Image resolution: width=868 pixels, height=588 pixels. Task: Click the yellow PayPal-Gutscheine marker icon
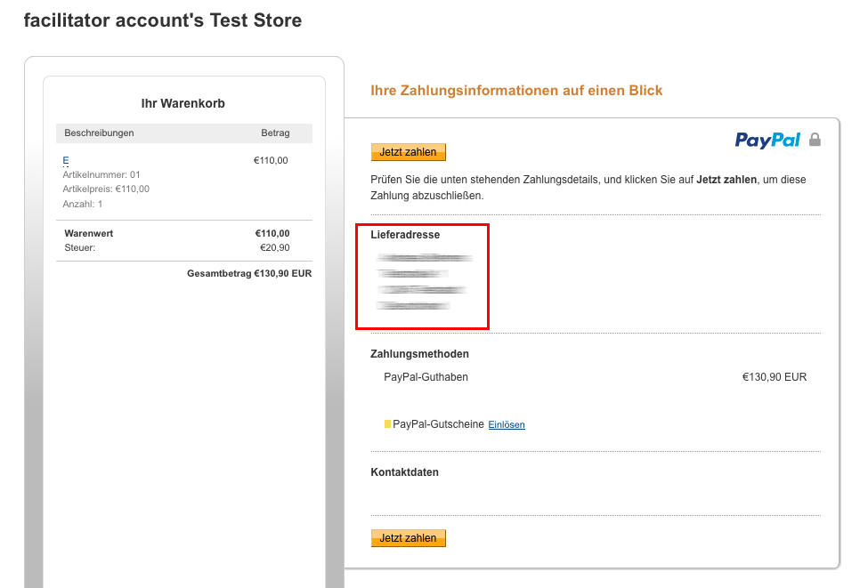387,424
